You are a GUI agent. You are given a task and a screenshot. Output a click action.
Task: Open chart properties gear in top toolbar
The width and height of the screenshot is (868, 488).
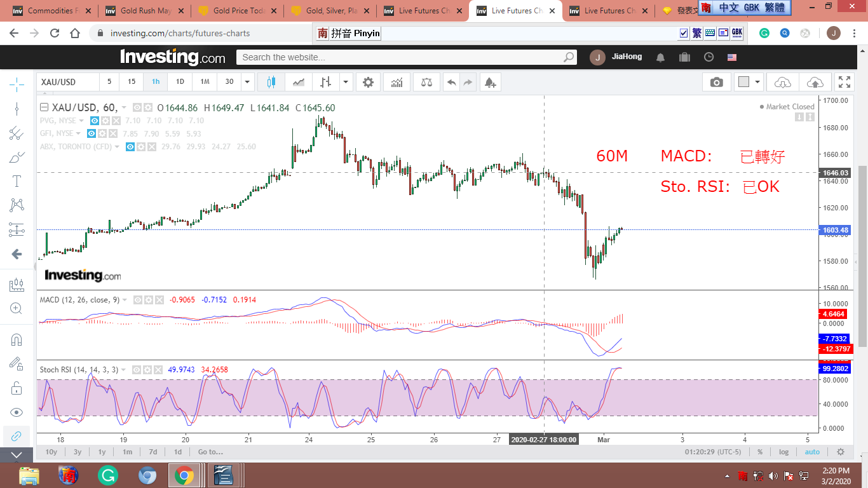pyautogui.click(x=368, y=82)
